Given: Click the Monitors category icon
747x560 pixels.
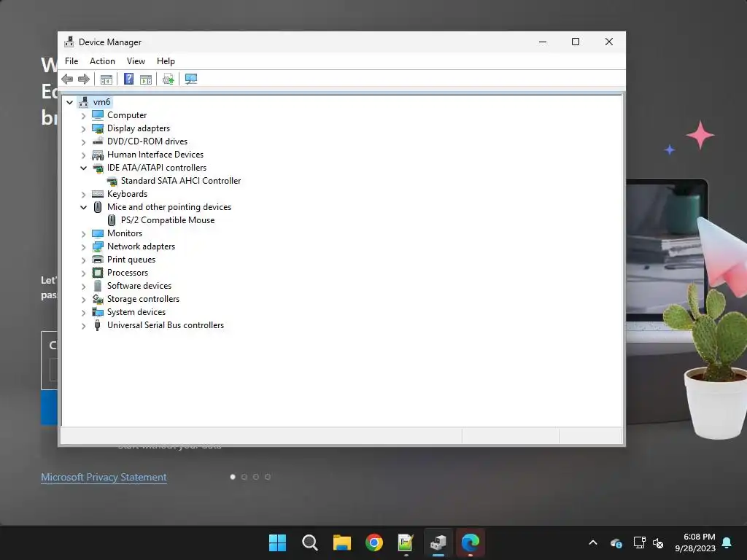Looking at the screenshot, I should 98,233.
